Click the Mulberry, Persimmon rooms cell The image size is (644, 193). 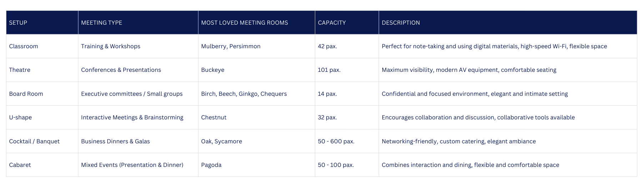click(231, 46)
